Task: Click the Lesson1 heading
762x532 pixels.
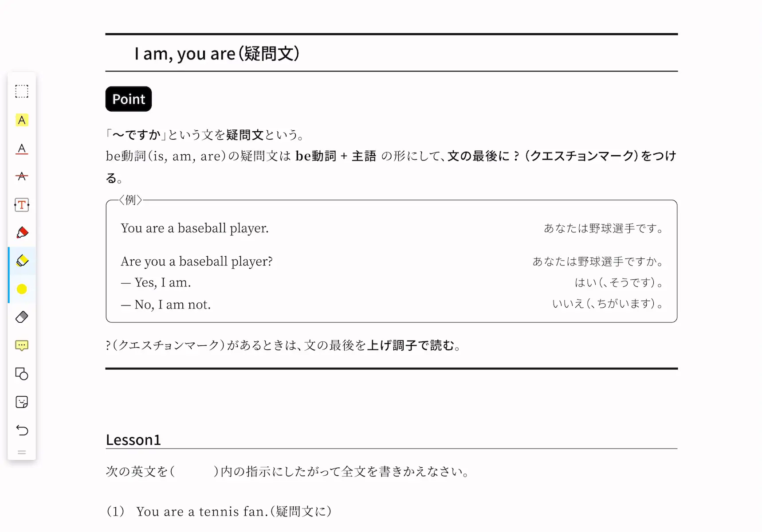Action: point(134,440)
